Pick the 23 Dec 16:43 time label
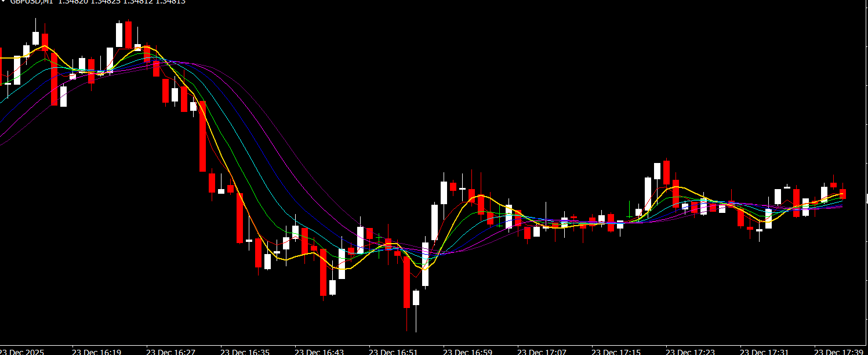This screenshot has height=355, width=868. coord(319,352)
